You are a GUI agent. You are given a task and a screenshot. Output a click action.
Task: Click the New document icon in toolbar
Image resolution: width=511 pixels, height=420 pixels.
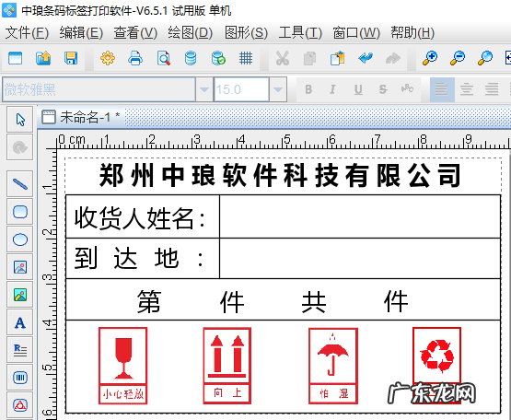tap(15, 58)
